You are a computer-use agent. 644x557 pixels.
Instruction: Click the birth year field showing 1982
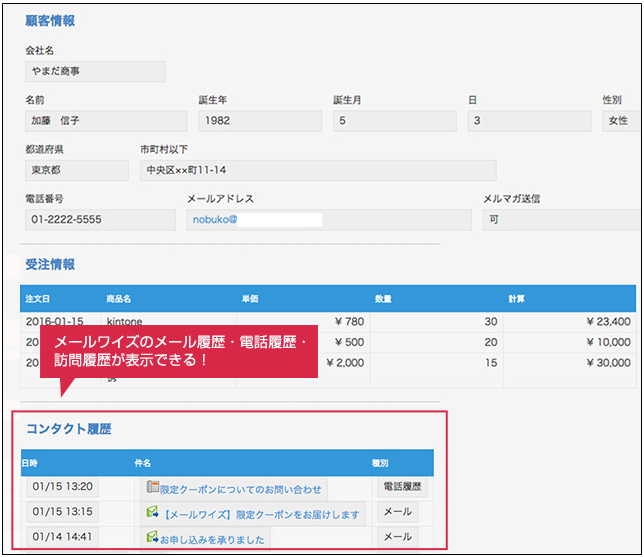click(x=260, y=121)
